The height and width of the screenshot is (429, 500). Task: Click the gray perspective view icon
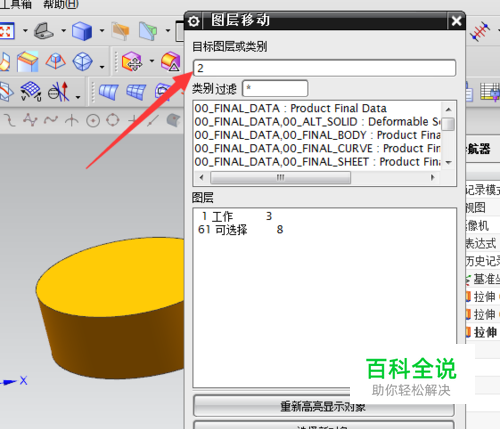(44, 31)
